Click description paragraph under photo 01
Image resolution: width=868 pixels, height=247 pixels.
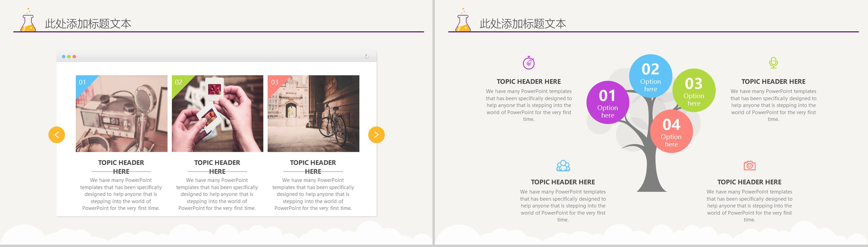tap(121, 194)
